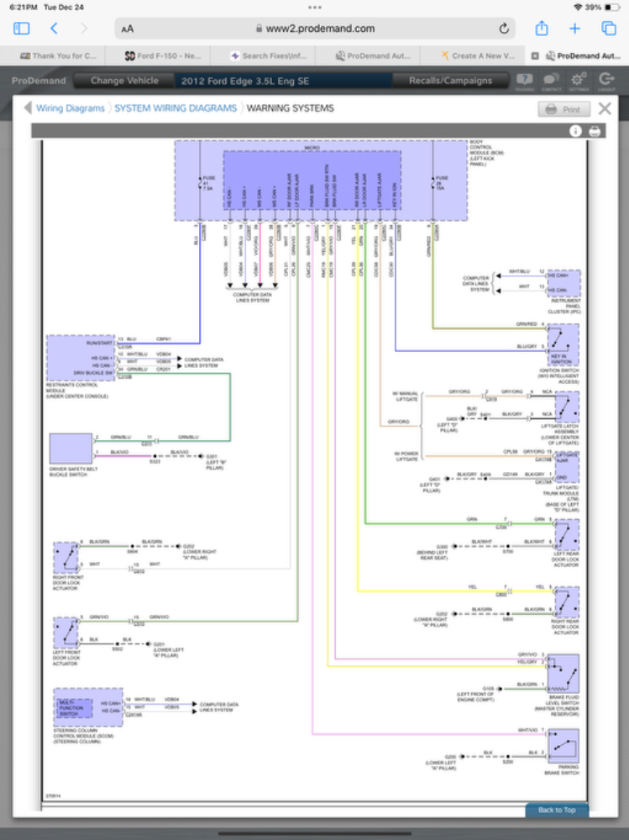Click the ProDemand logo
This screenshot has width=629, height=840.
[x=39, y=81]
